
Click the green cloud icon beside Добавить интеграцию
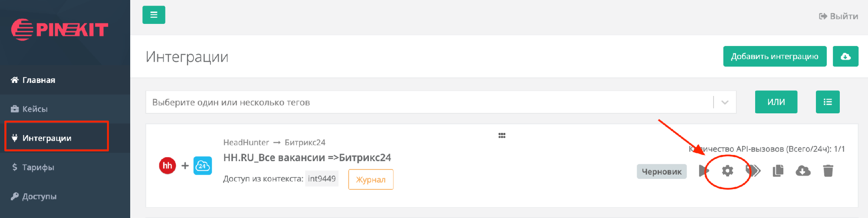click(x=845, y=56)
